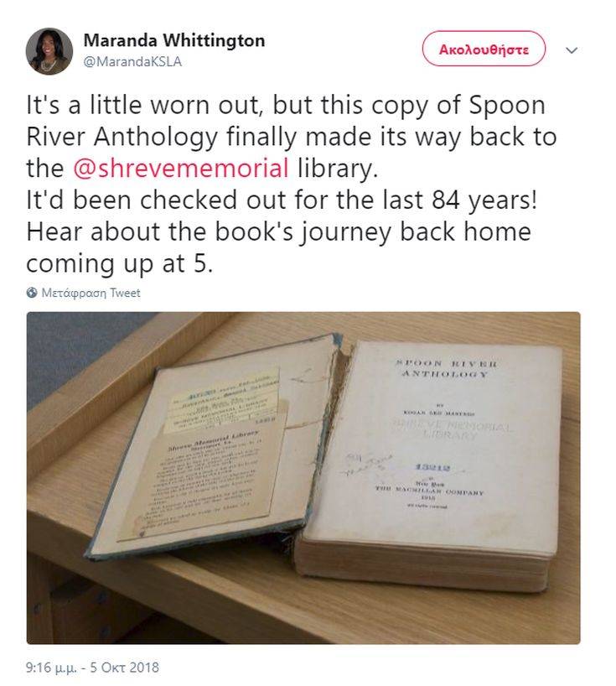Open the Maranda Whittington display name link
The height and width of the screenshot is (686, 616).
pos(174,41)
